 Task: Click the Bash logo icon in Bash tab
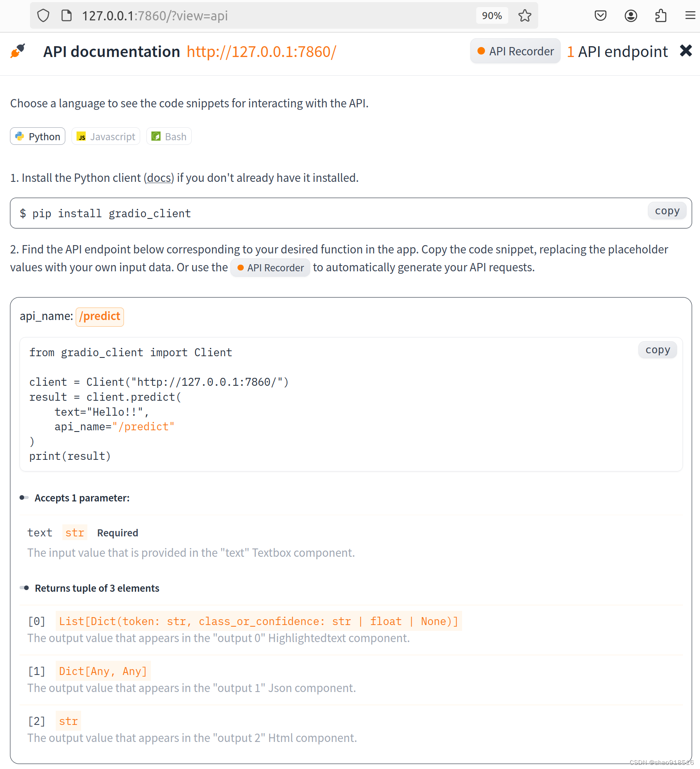[x=156, y=136]
